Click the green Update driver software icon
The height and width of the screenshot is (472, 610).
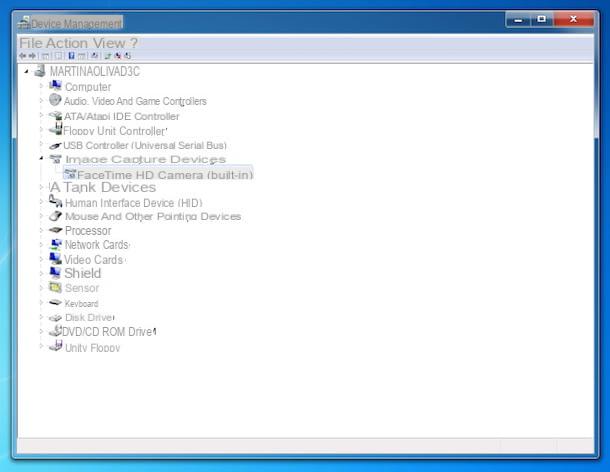tap(108, 56)
